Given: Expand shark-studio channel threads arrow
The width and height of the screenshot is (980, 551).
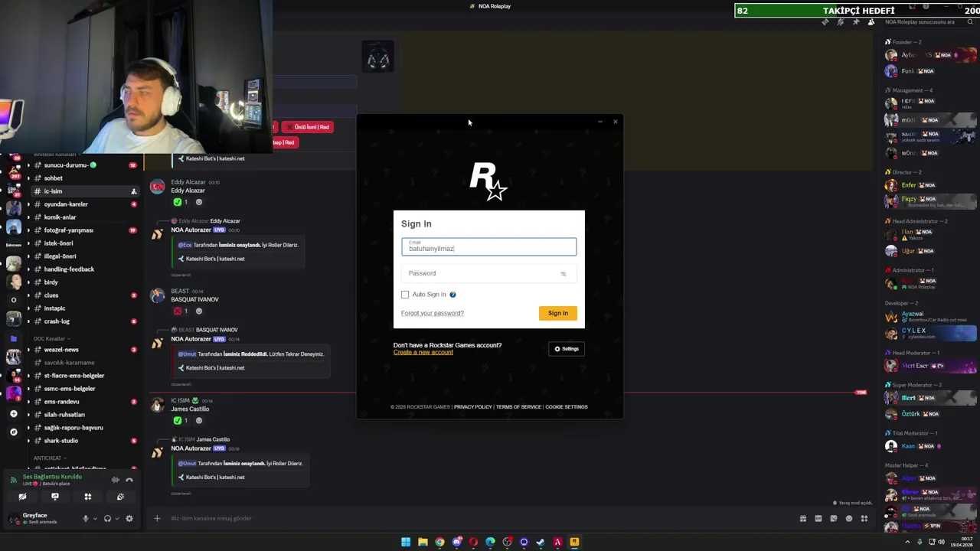Looking at the screenshot, I should [x=28, y=441].
